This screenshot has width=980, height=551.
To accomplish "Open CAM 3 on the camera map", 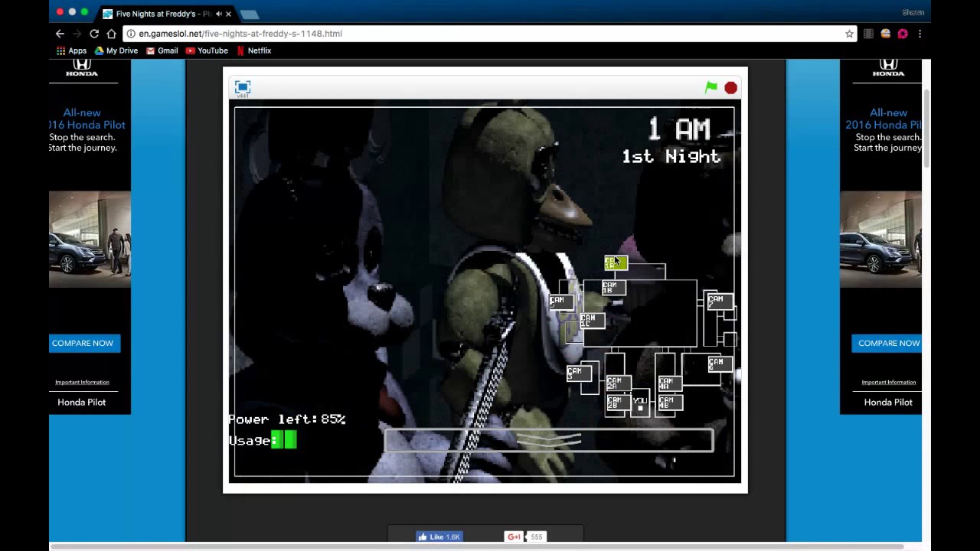I will 578,373.
